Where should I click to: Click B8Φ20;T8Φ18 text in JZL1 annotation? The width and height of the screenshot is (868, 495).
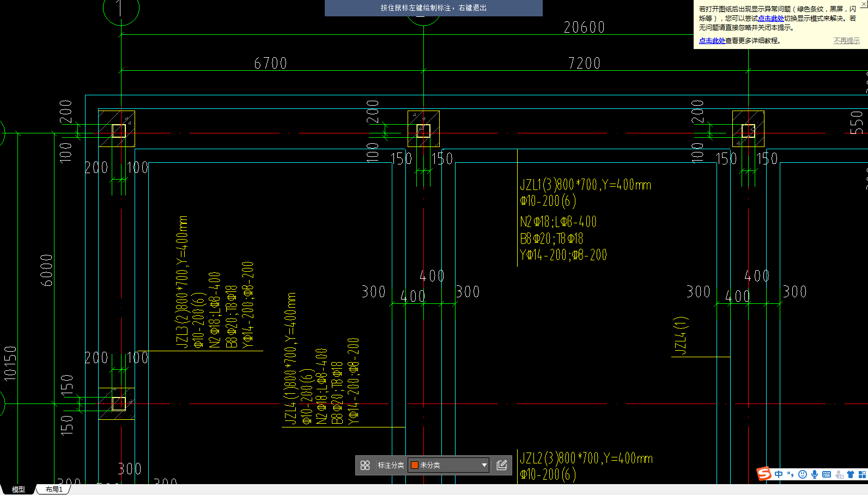551,239
